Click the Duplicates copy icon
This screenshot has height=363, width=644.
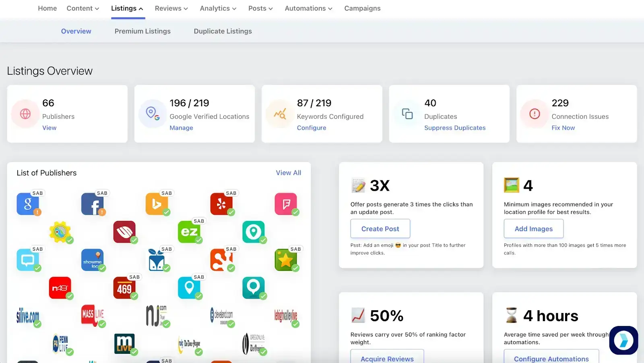pyautogui.click(x=407, y=114)
